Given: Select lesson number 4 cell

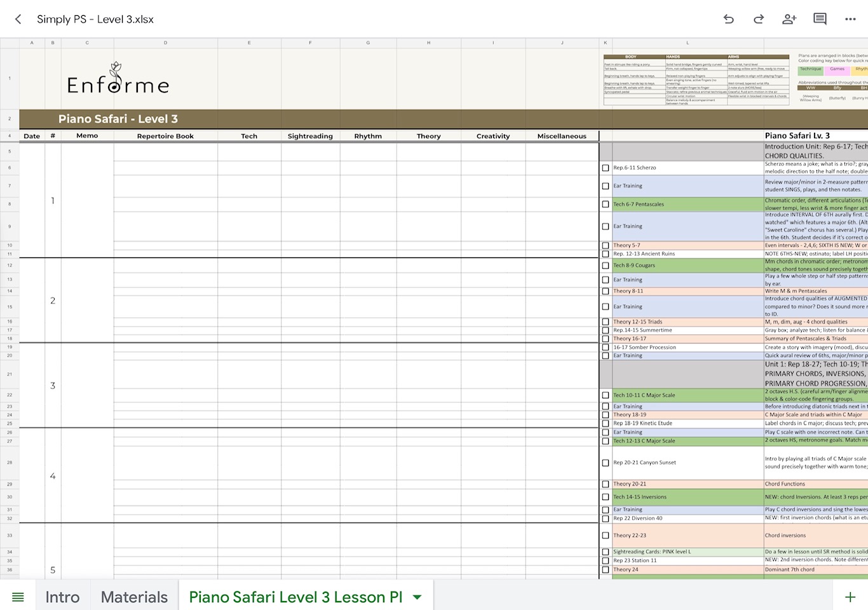Looking at the screenshot, I should pyautogui.click(x=53, y=475).
